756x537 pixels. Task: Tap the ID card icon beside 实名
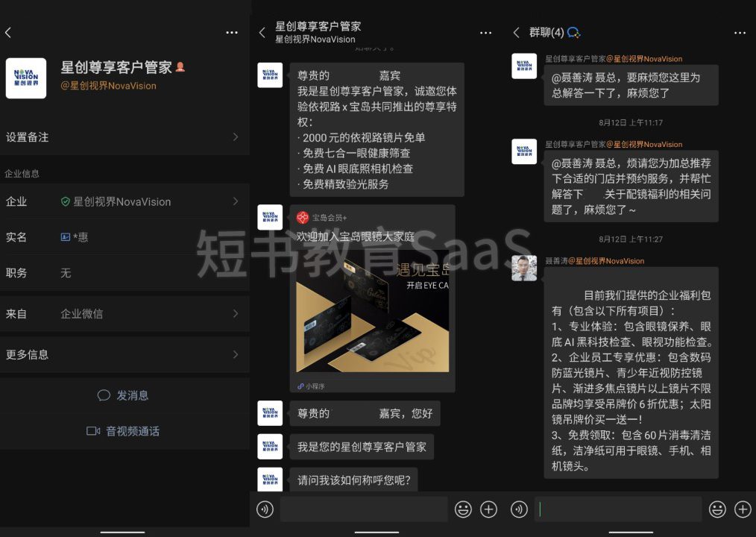point(65,237)
